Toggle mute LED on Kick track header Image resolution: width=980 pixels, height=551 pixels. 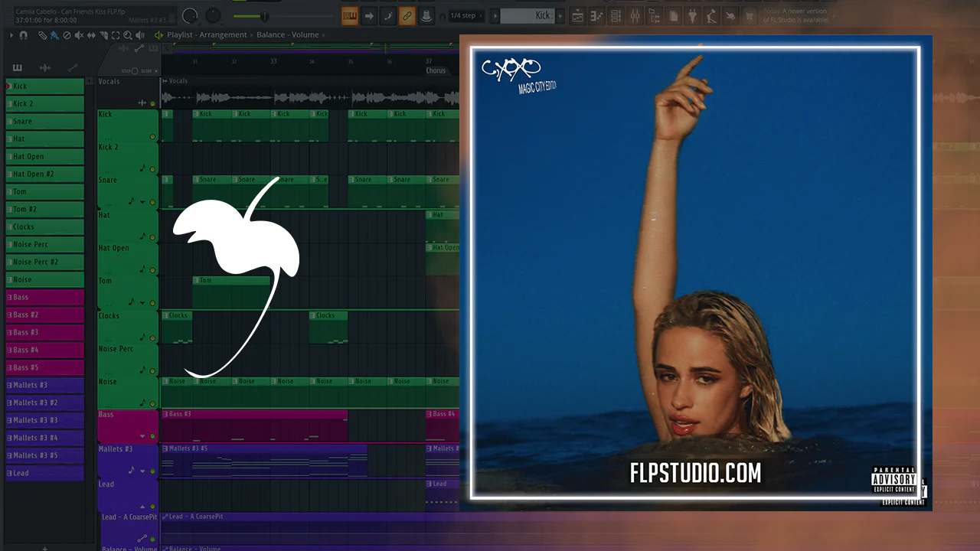click(152, 137)
